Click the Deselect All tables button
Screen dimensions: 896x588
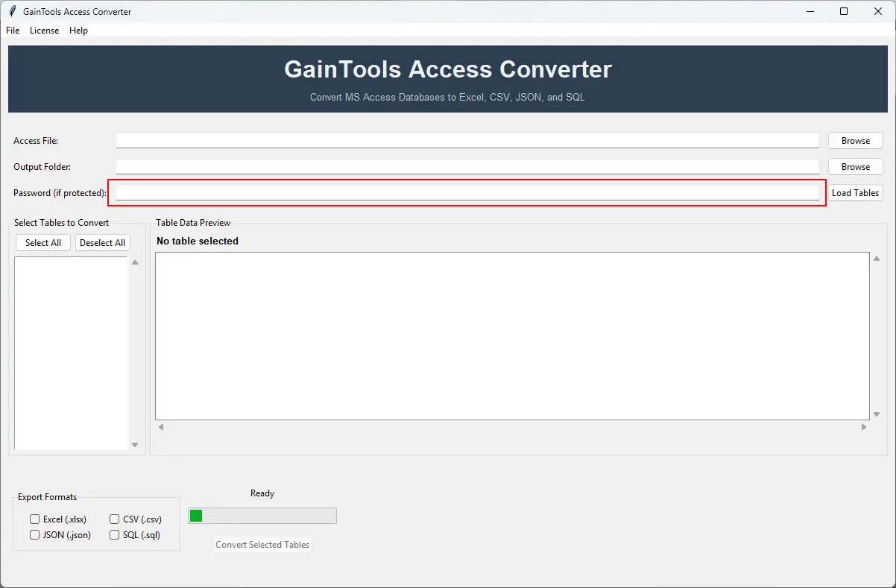102,243
